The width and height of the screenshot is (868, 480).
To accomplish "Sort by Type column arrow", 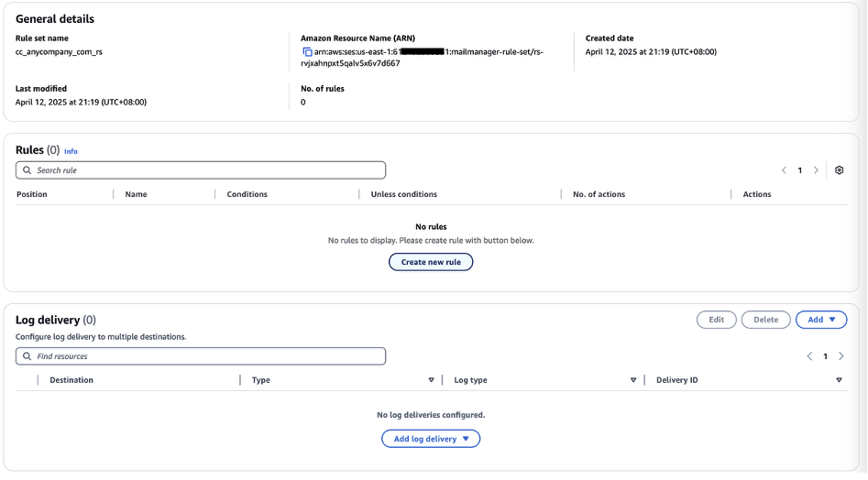I will tap(431, 380).
